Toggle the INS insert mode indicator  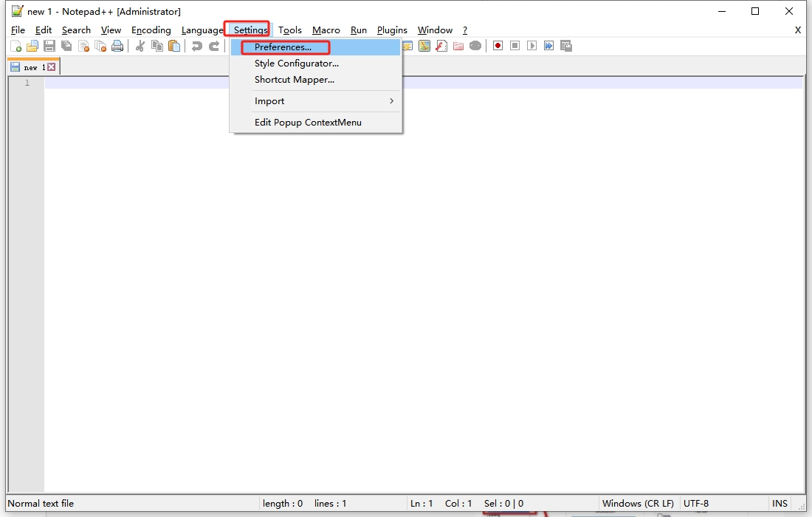coord(780,504)
